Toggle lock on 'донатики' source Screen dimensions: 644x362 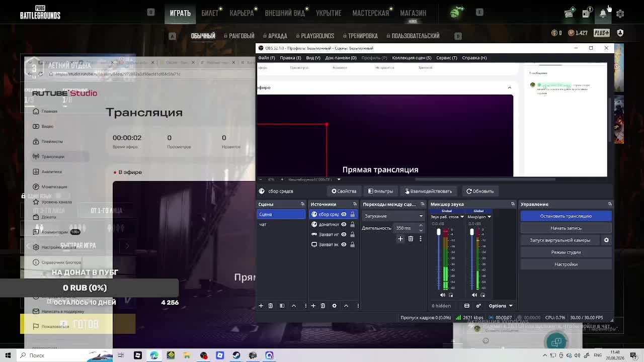(x=352, y=224)
